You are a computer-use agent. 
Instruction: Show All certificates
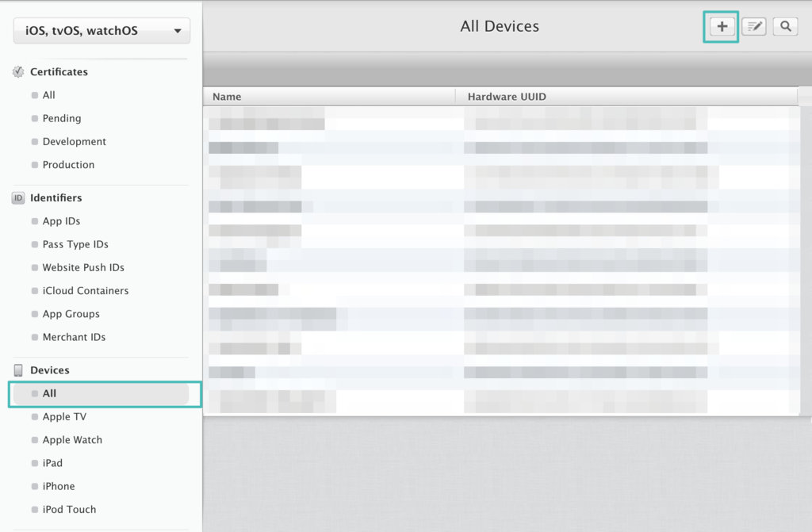coord(48,95)
